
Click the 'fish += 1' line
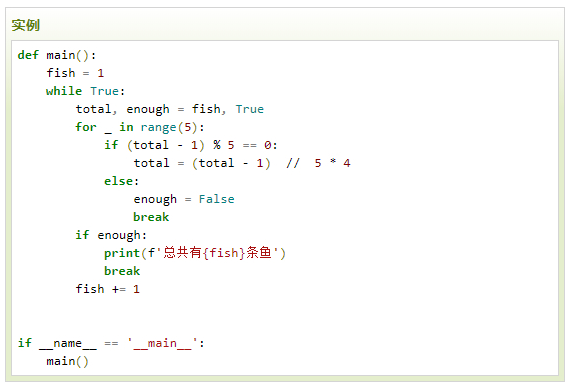pyautogui.click(x=108, y=289)
